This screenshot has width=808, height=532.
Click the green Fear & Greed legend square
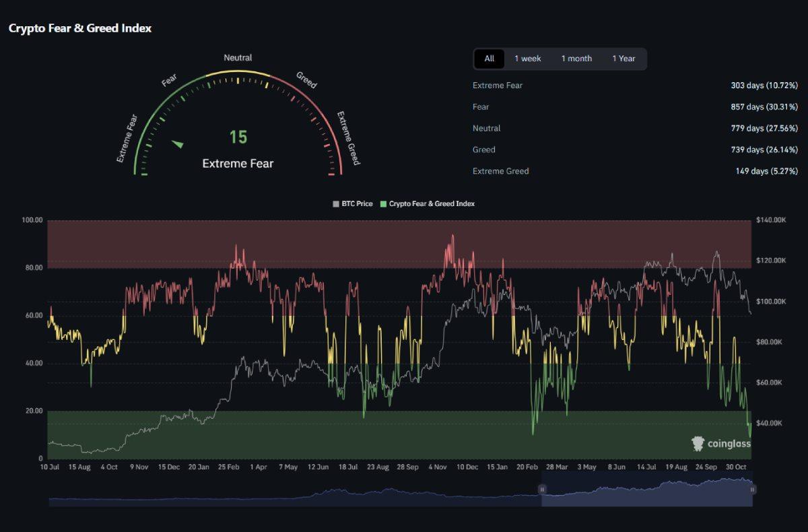tap(384, 203)
